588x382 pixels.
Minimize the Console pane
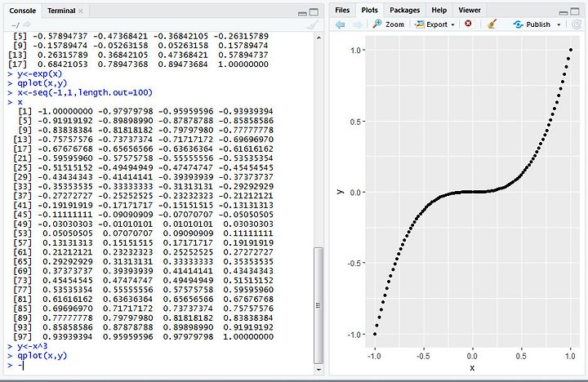pyautogui.click(x=302, y=13)
